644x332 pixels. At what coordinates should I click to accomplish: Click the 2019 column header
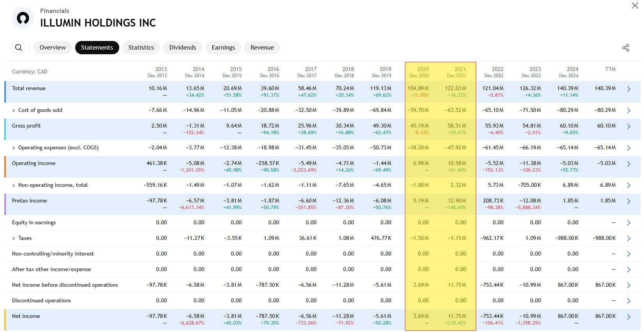(382, 72)
